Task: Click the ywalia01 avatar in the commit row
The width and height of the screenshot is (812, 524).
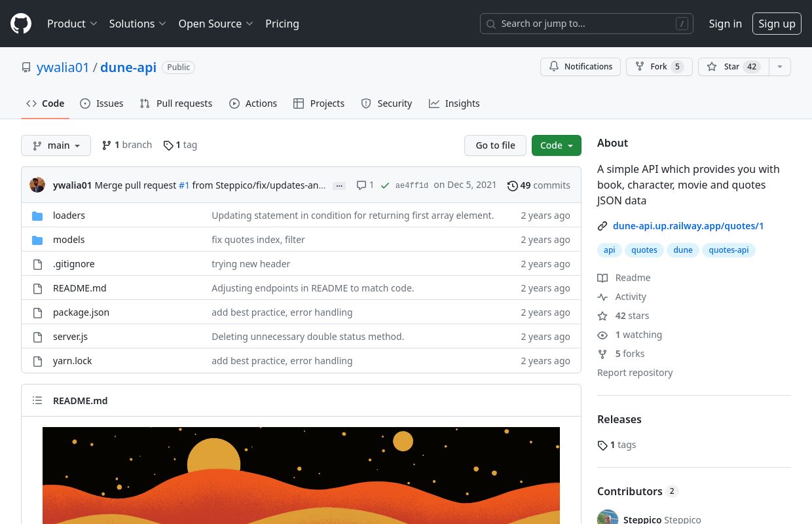Action: click(x=37, y=185)
